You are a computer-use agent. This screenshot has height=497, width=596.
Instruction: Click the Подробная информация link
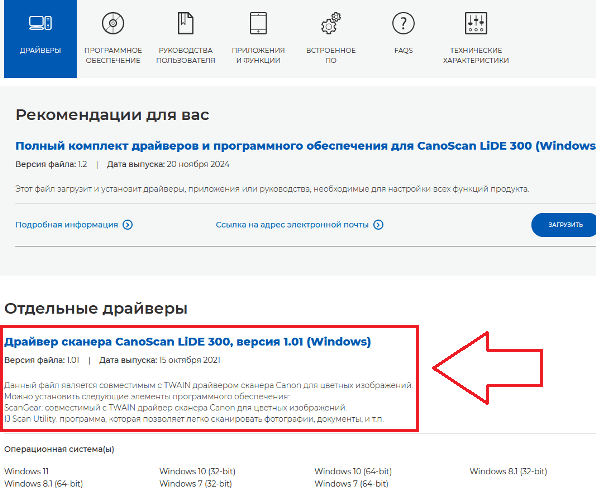pyautogui.click(x=67, y=225)
